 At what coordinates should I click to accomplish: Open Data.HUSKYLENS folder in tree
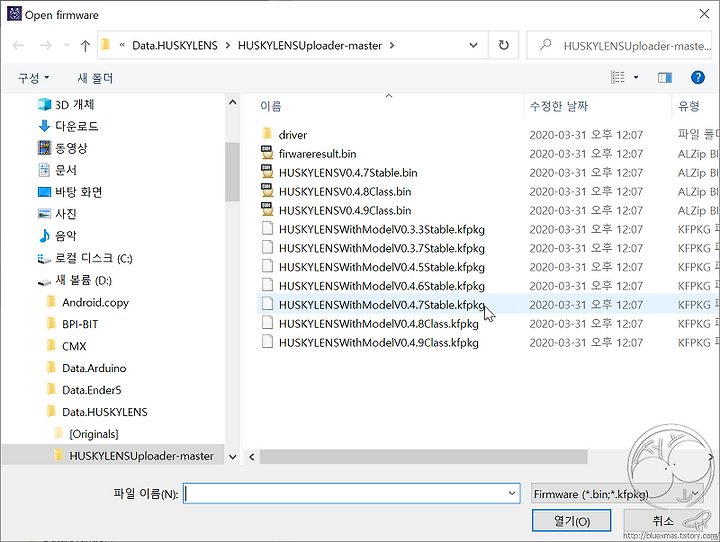coord(97,412)
